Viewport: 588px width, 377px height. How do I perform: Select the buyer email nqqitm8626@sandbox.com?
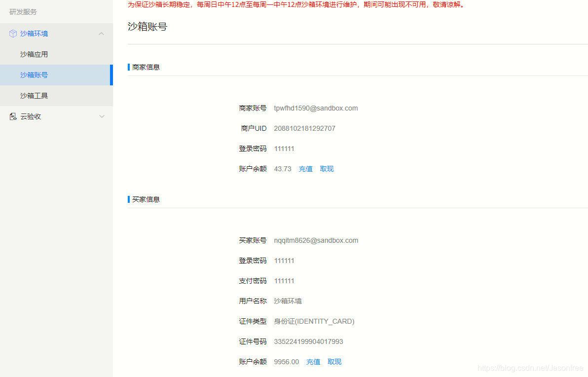[x=316, y=240]
